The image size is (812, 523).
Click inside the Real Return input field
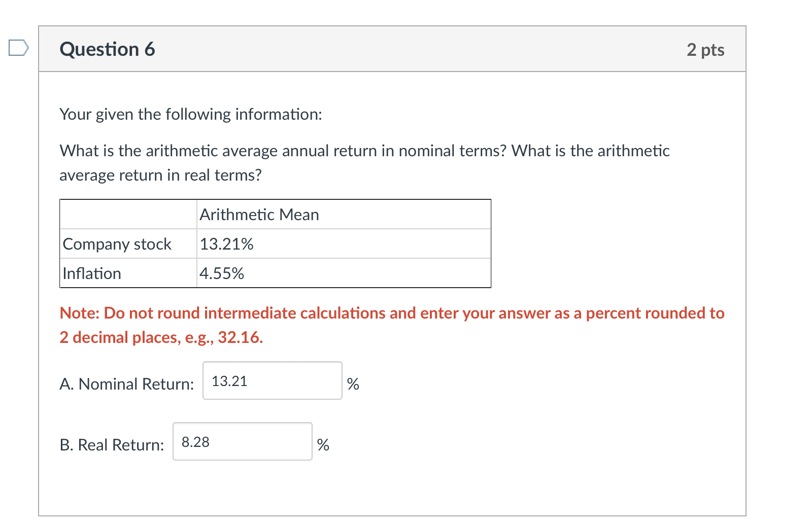coord(242,441)
